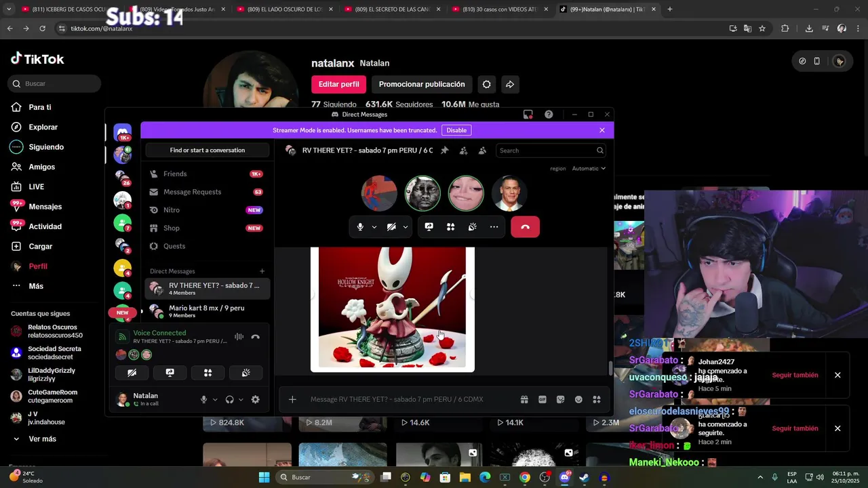Open Steam from the taskbar
This screenshot has width=868, height=488.
click(584, 477)
